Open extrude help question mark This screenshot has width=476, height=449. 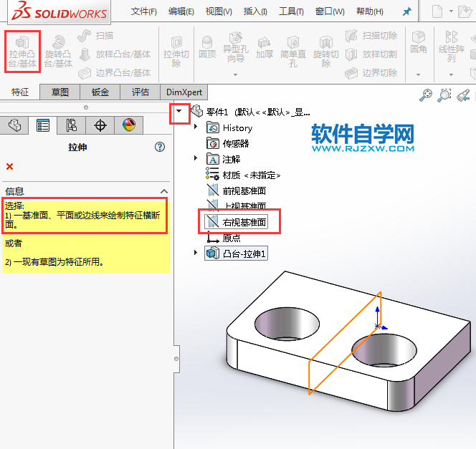(160, 147)
